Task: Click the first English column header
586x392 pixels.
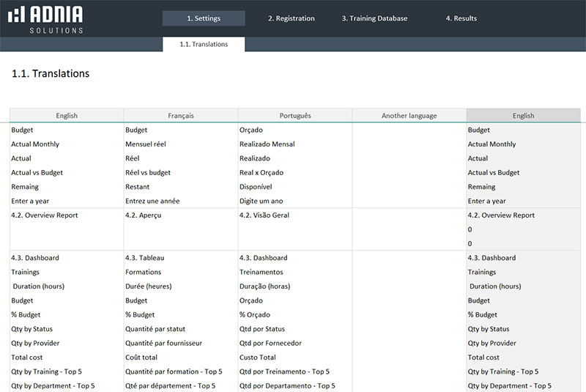Action: 67,115
